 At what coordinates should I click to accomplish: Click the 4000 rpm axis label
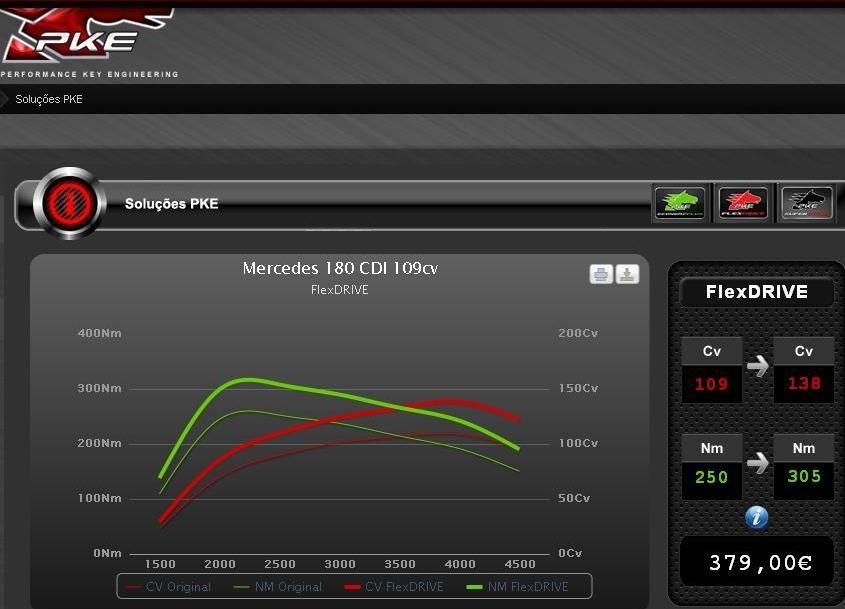[x=460, y=564]
